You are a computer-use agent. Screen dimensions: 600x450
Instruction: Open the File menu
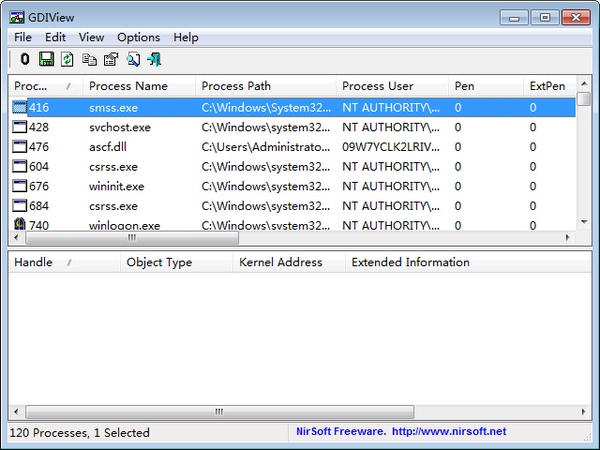coord(23,37)
